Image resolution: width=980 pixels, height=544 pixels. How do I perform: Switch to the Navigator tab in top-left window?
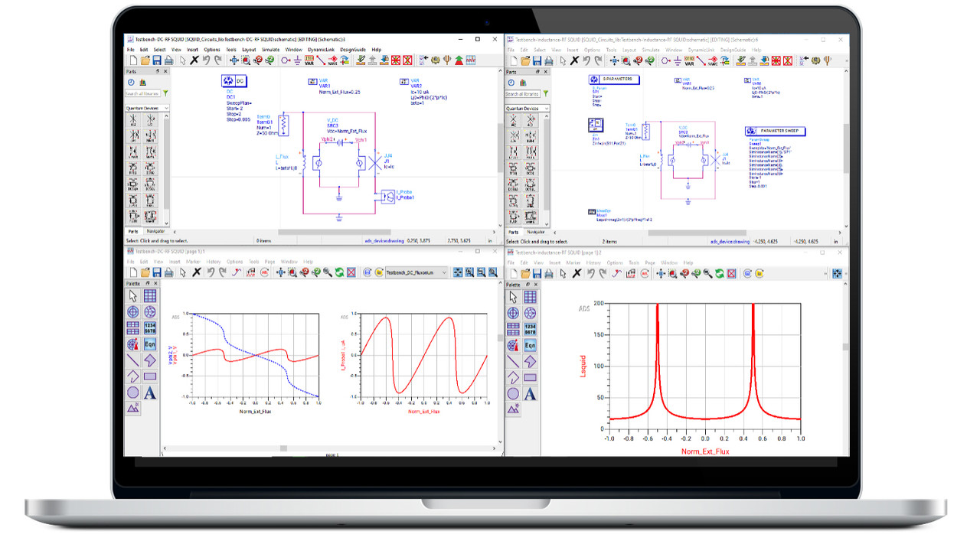click(x=156, y=231)
